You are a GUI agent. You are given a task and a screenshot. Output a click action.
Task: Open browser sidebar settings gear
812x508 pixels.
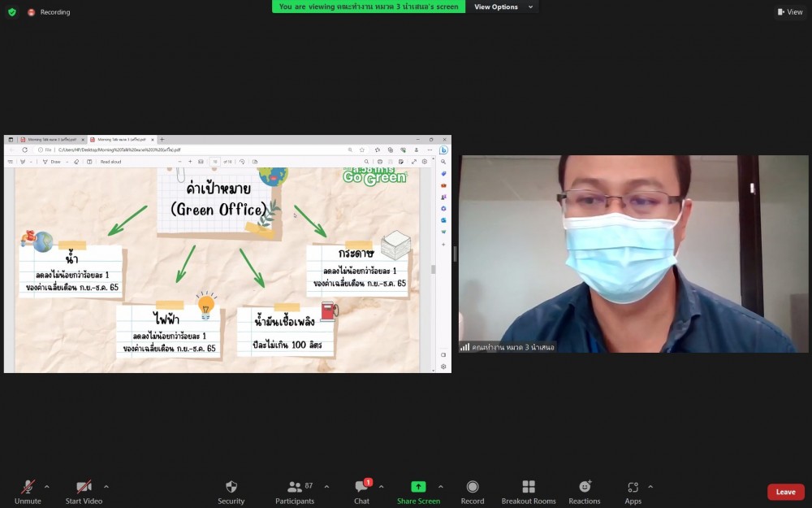click(443, 367)
